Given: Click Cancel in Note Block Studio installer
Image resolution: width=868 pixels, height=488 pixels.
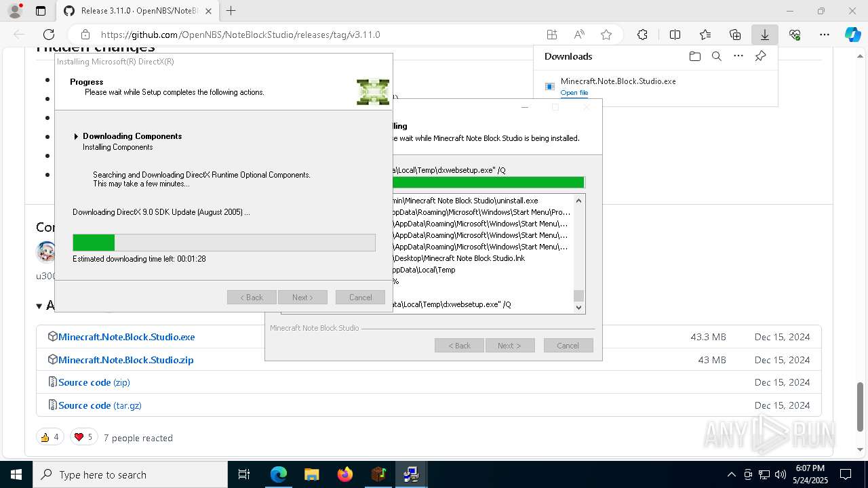Looking at the screenshot, I should tap(568, 346).
